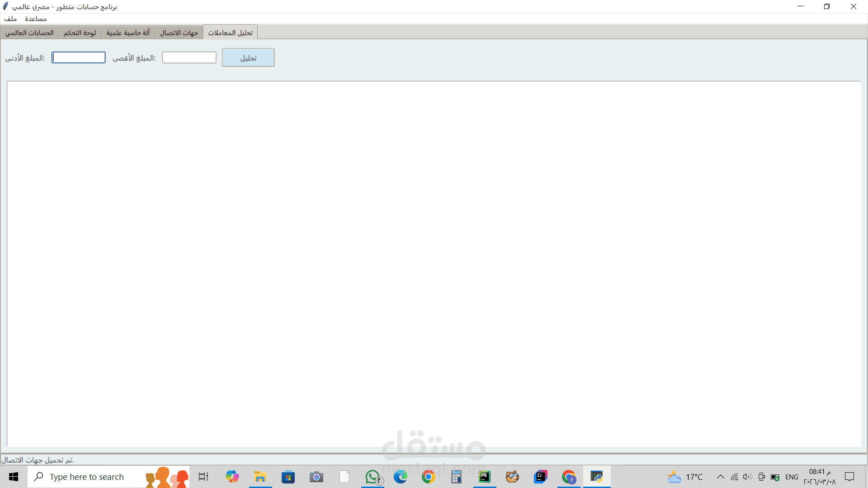Launch PyCharm from the taskbar
Screen dimensions: 868x488
(485, 477)
